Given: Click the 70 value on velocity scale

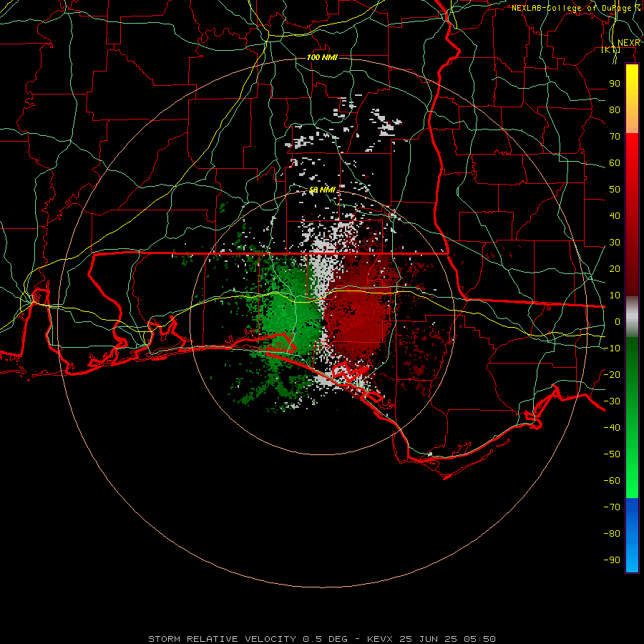Looking at the screenshot, I should click(615, 137).
